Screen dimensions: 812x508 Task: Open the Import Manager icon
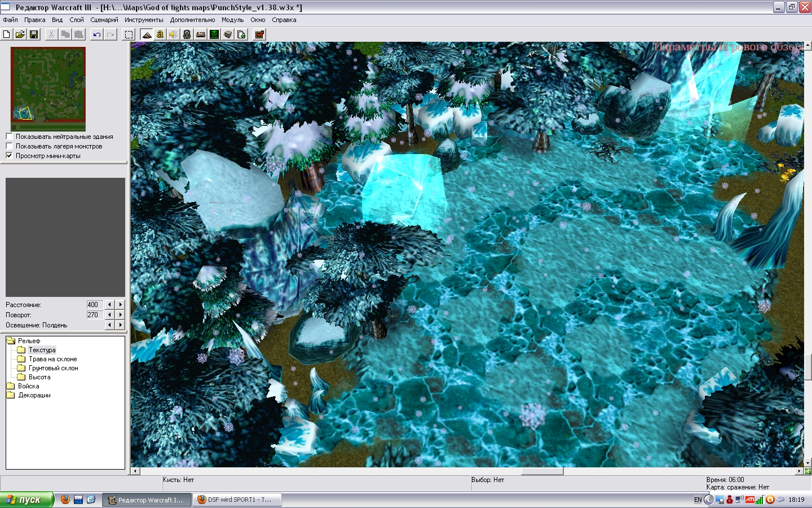[x=241, y=34]
